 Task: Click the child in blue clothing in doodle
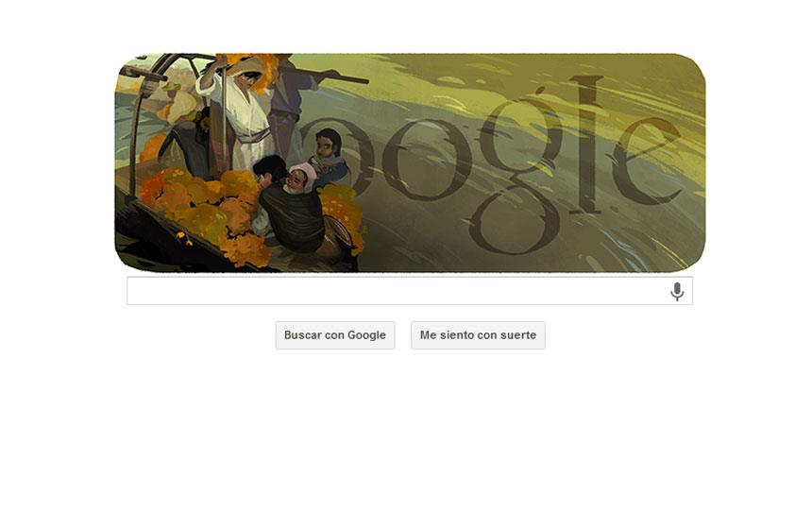[x=329, y=157]
